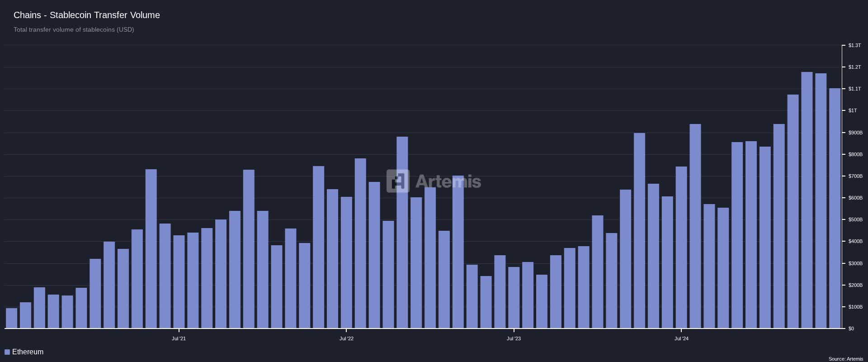This screenshot has width=868, height=362.
Task: Select the final rightmost bar in the chart
Action: 835,208
